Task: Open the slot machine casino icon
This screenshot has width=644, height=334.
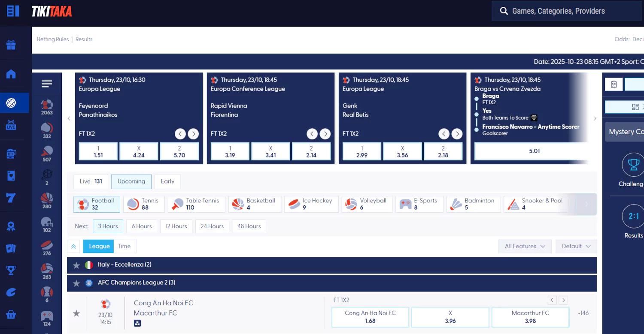Action: pyautogui.click(x=11, y=154)
